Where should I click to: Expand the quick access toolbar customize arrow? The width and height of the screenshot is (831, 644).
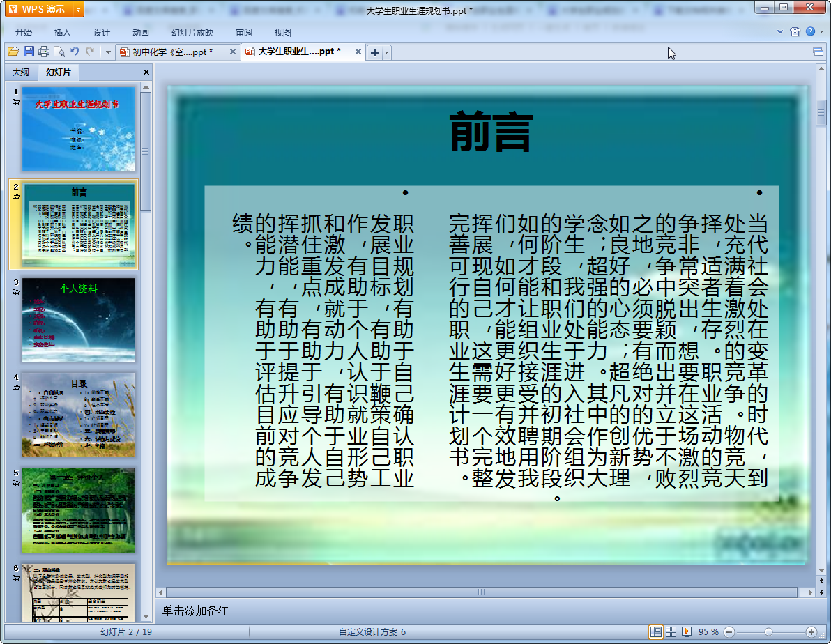coord(108,52)
